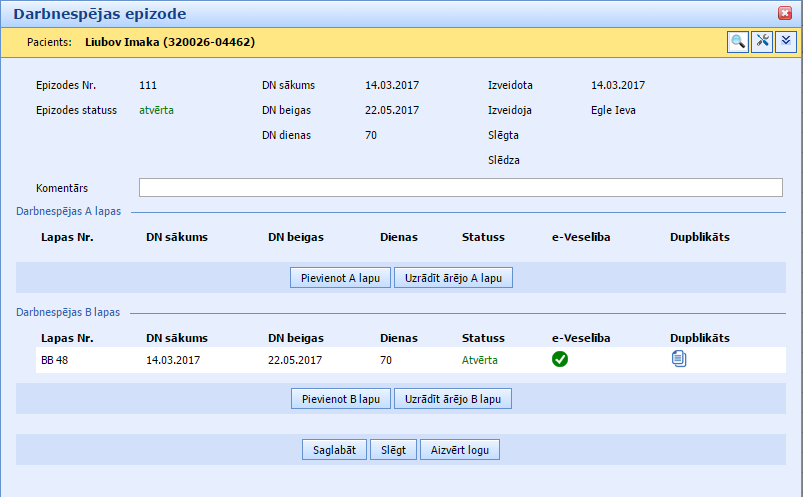The width and height of the screenshot is (803, 497).
Task: Click Uzrādīt ārējo A lapu button
Action: (453, 278)
